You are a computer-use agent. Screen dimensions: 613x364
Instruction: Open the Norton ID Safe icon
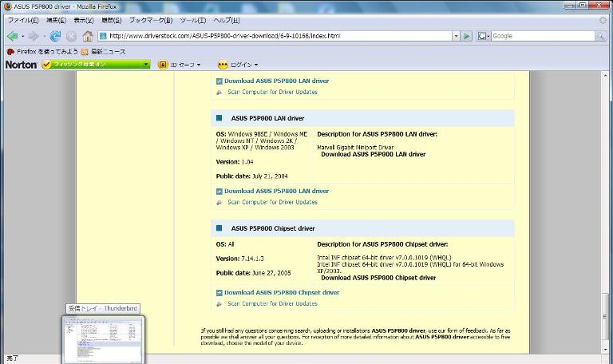click(163, 65)
